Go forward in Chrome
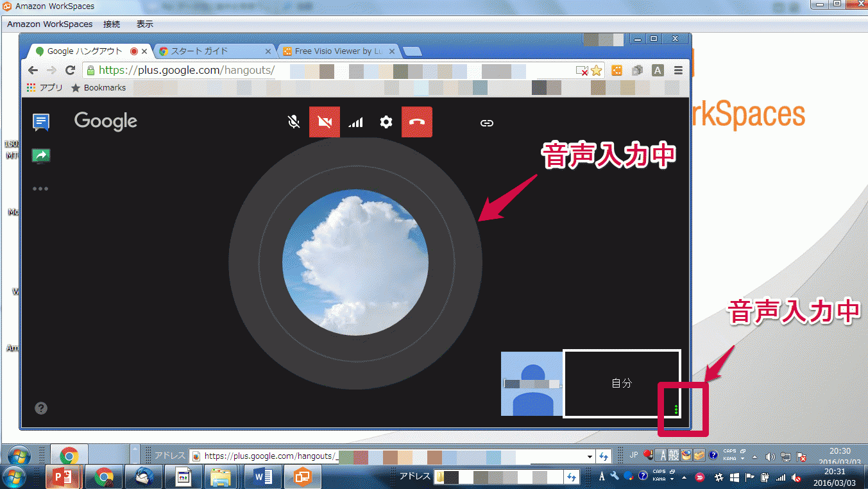This screenshot has width=868, height=489. pyautogui.click(x=51, y=70)
